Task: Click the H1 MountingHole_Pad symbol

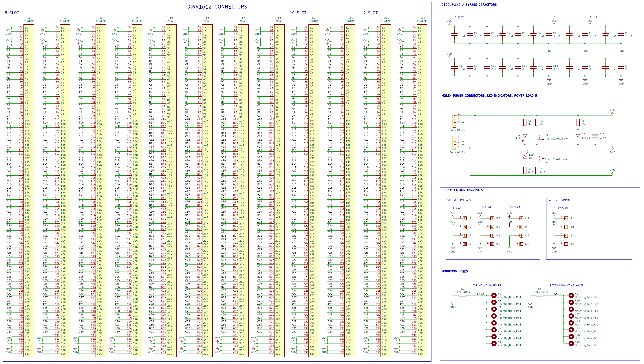Action: (x=494, y=295)
